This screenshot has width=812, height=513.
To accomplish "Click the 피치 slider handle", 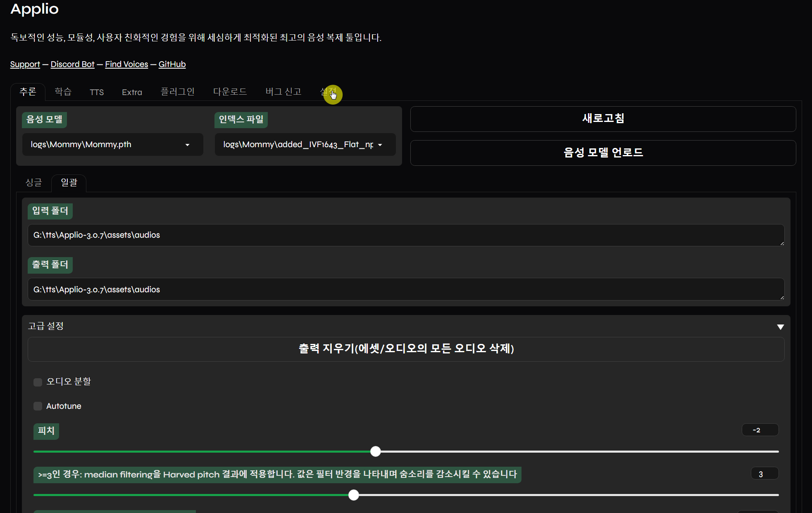I will (x=375, y=451).
